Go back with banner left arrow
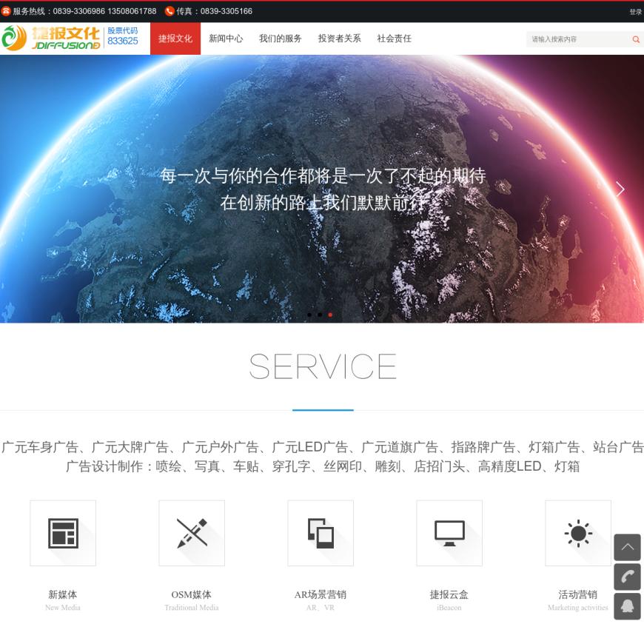This screenshot has height=644, width=644. (x=24, y=189)
